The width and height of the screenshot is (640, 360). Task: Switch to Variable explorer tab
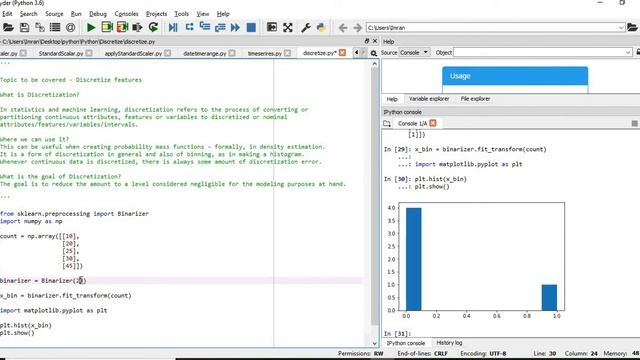coord(429,99)
